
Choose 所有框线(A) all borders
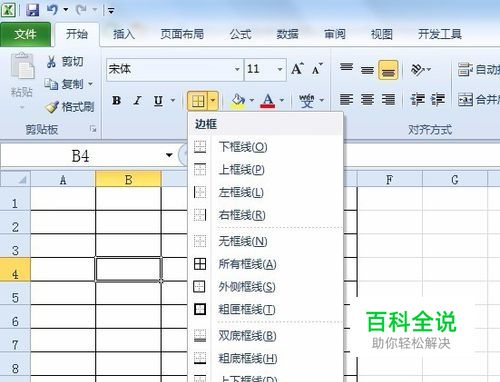pos(266,264)
